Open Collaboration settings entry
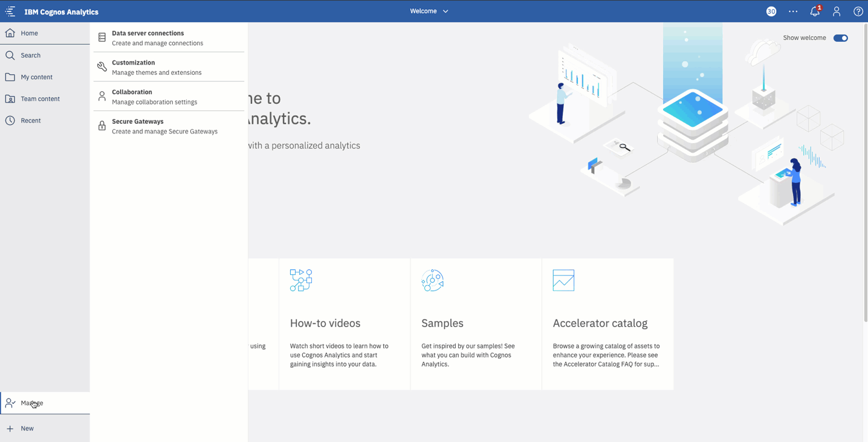 click(x=169, y=97)
